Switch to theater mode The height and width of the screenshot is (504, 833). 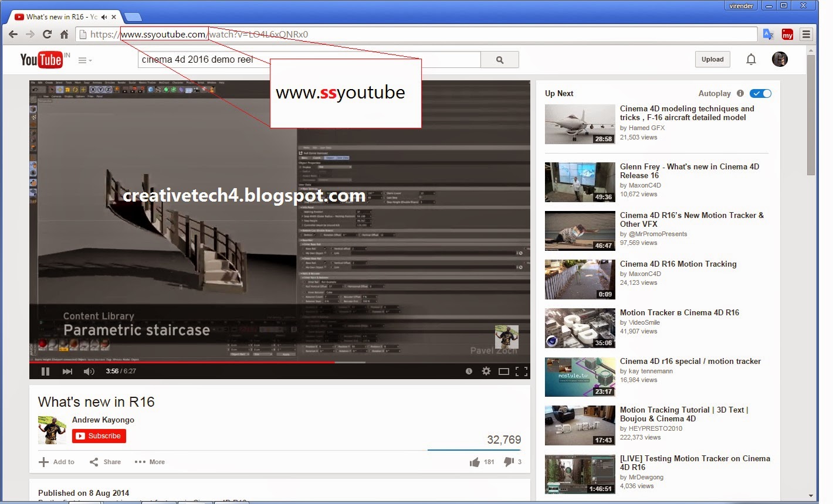point(503,371)
